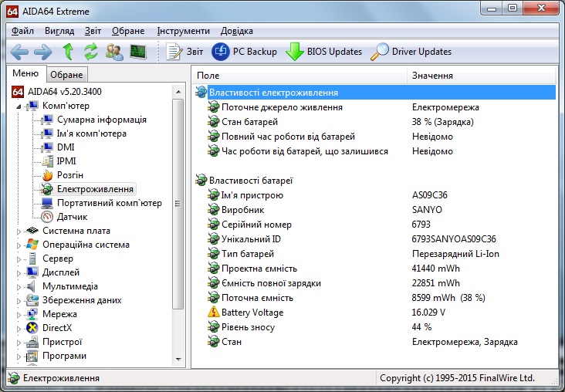Click the Поле column header
This screenshot has height=392, width=565.
299,76
